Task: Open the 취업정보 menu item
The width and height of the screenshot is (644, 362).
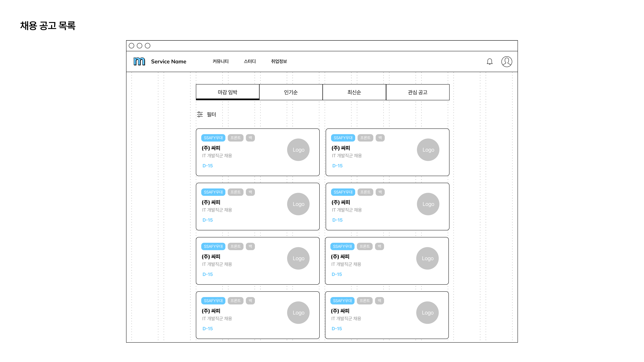Action: [x=279, y=62]
